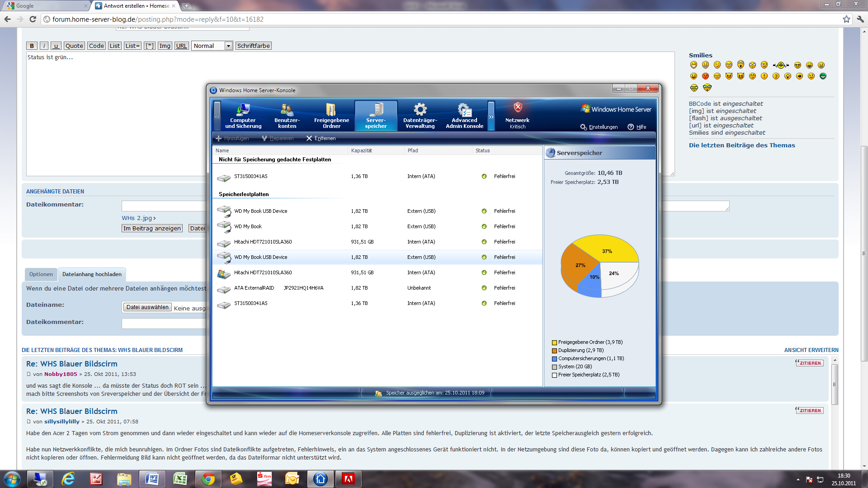Insert list item [*] tag

coord(150,46)
